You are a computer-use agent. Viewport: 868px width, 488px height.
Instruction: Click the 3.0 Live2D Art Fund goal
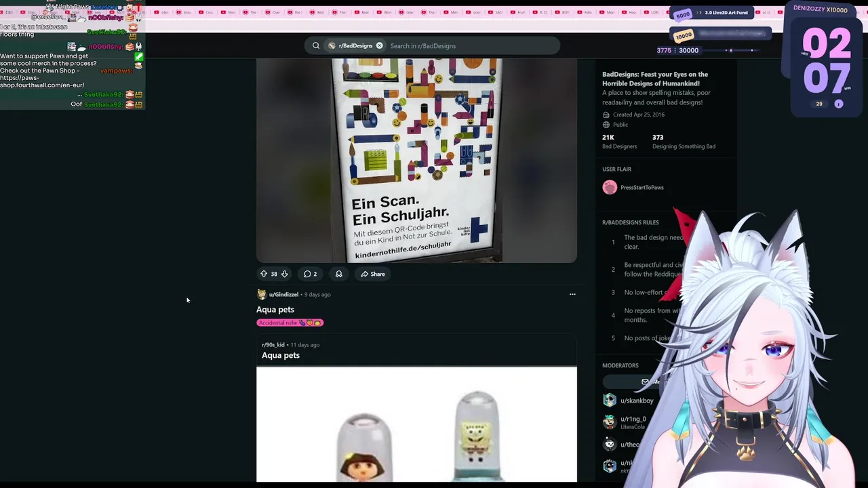pos(711,13)
